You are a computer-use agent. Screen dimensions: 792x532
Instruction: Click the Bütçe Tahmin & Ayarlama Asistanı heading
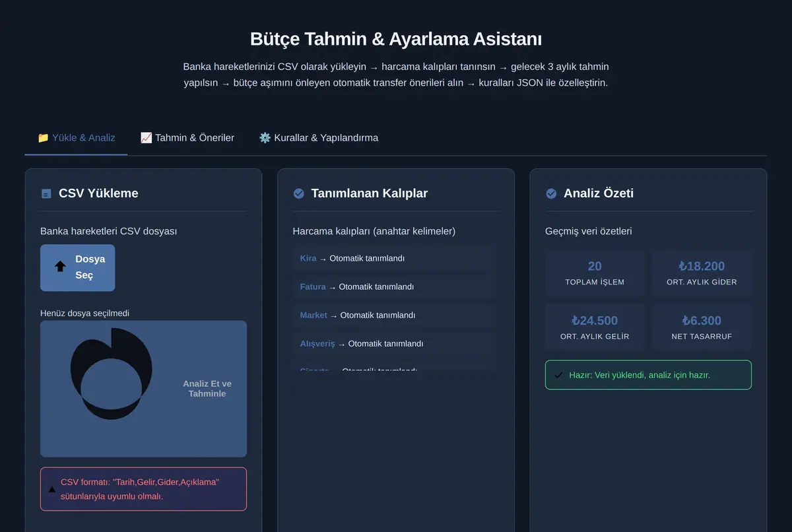tap(396, 38)
